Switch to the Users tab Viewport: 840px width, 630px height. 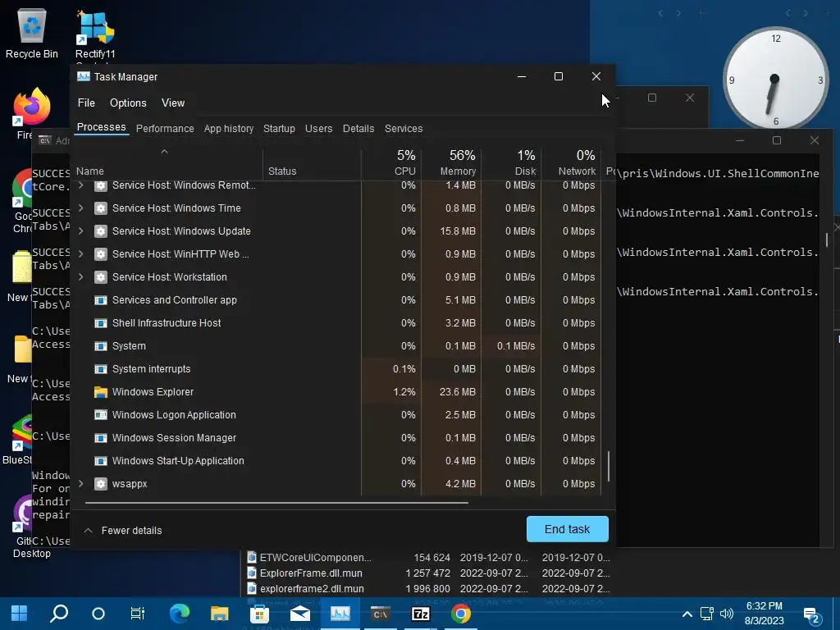tap(319, 129)
